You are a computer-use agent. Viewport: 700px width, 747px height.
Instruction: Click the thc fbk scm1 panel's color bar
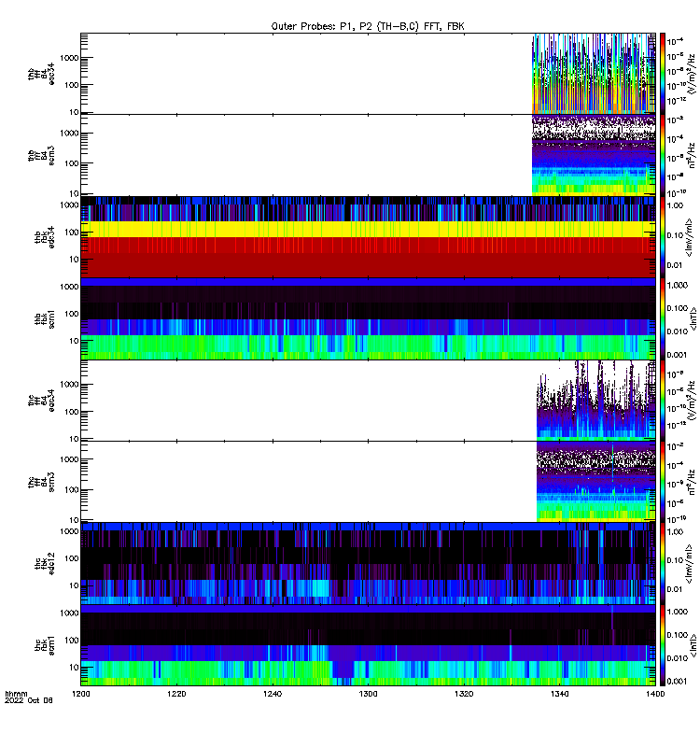pyautogui.click(x=662, y=645)
